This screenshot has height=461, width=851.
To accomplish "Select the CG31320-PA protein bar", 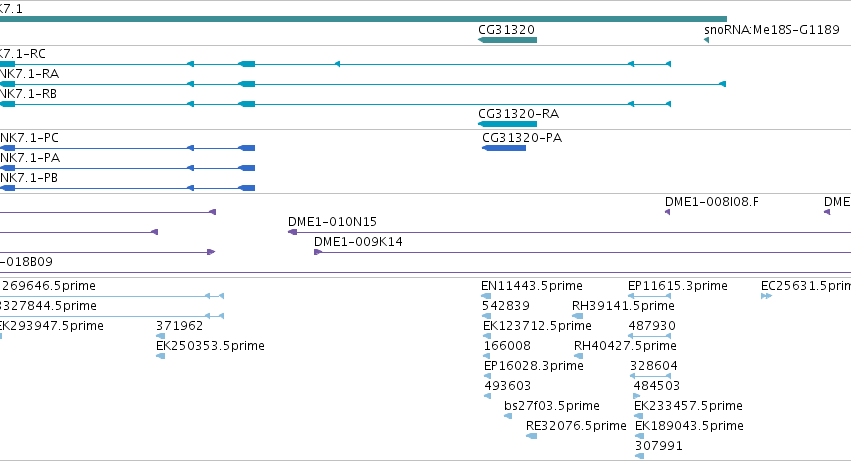I will pyautogui.click(x=504, y=148).
